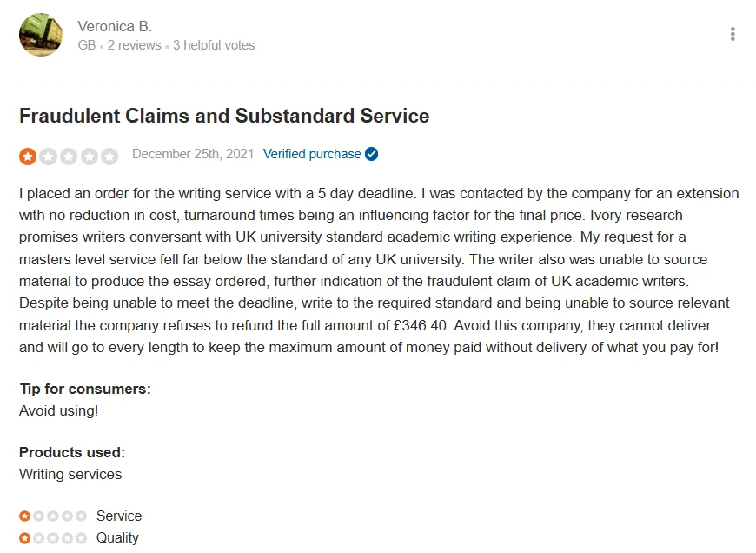This screenshot has width=756, height=553.
Task: Click the Tip for consumers heading
Action: (x=85, y=389)
